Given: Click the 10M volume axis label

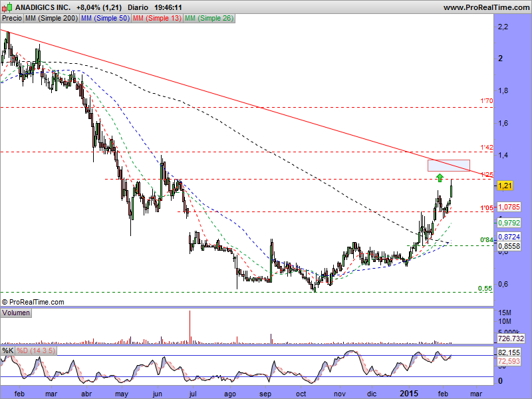Looking at the screenshot, I should (x=505, y=322).
